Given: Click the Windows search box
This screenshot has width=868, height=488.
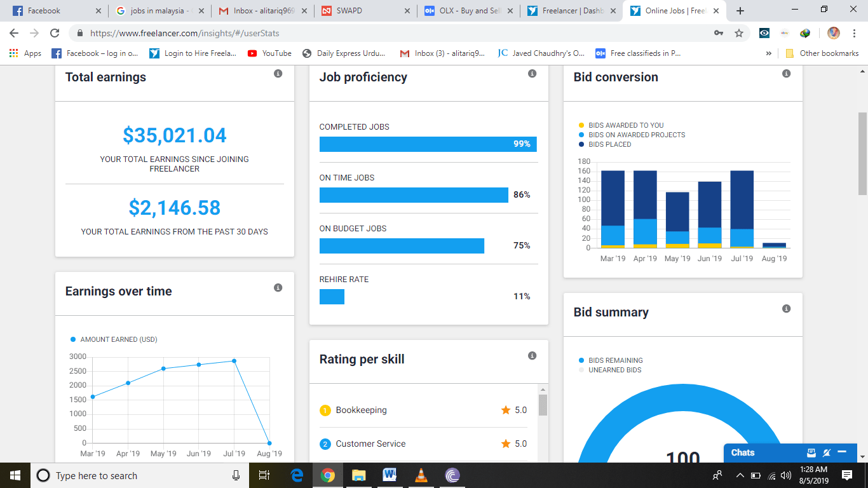Looking at the screenshot, I should [x=140, y=475].
